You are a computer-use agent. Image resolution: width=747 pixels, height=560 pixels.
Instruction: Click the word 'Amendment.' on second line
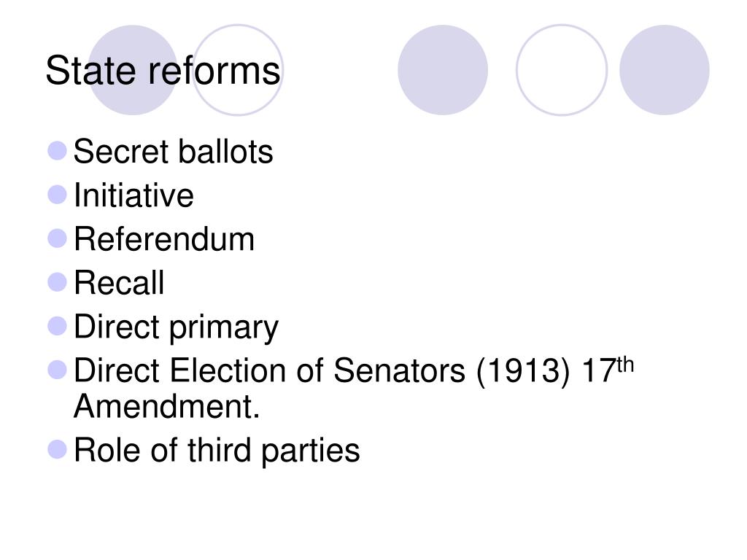167,406
